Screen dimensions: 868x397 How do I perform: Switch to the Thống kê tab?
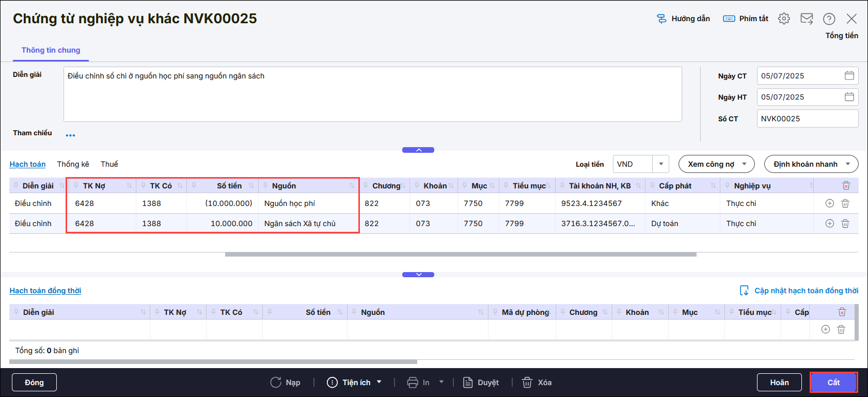pyautogui.click(x=73, y=164)
